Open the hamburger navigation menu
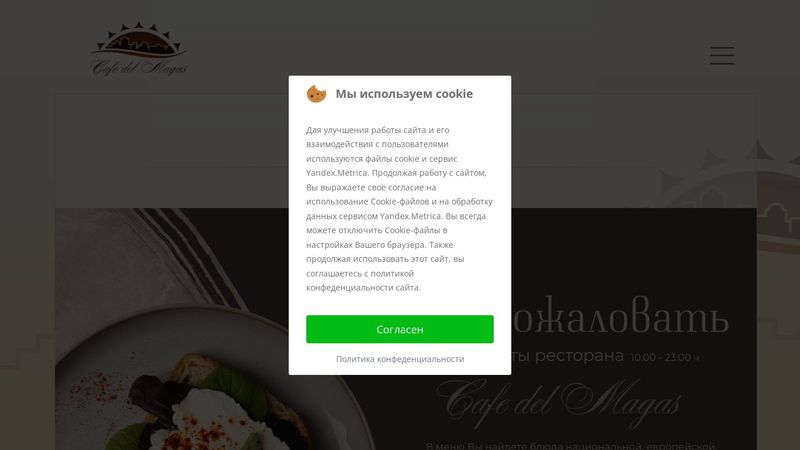 click(722, 55)
